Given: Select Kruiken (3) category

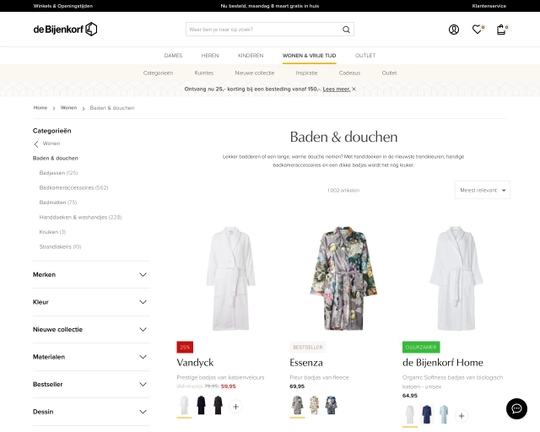Looking at the screenshot, I should pyautogui.click(x=52, y=232).
